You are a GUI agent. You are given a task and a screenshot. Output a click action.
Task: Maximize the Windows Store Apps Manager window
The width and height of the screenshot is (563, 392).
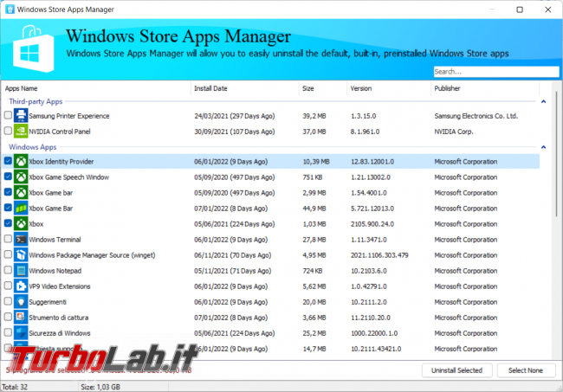point(520,10)
